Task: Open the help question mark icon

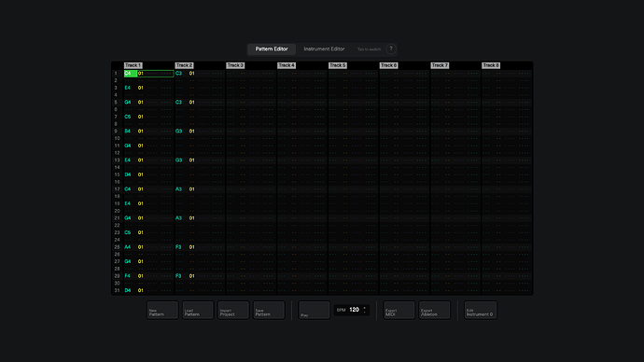Action: (x=391, y=49)
